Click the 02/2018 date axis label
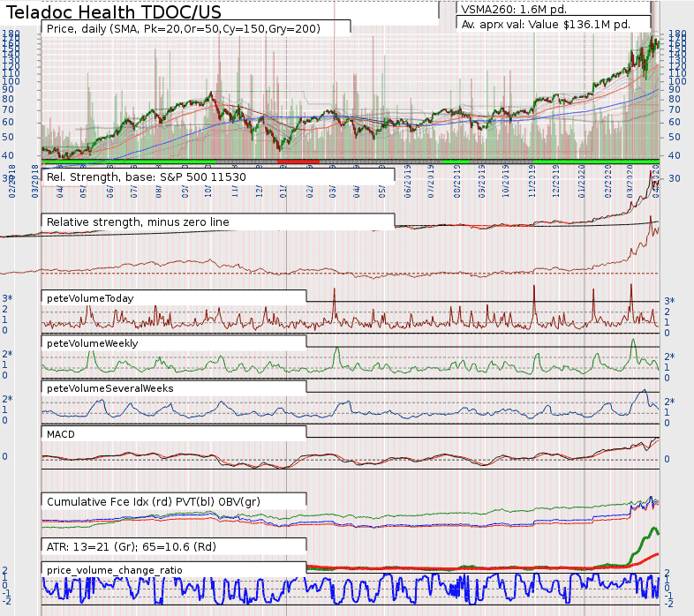The height and width of the screenshot is (616, 694). pyautogui.click(x=12, y=181)
